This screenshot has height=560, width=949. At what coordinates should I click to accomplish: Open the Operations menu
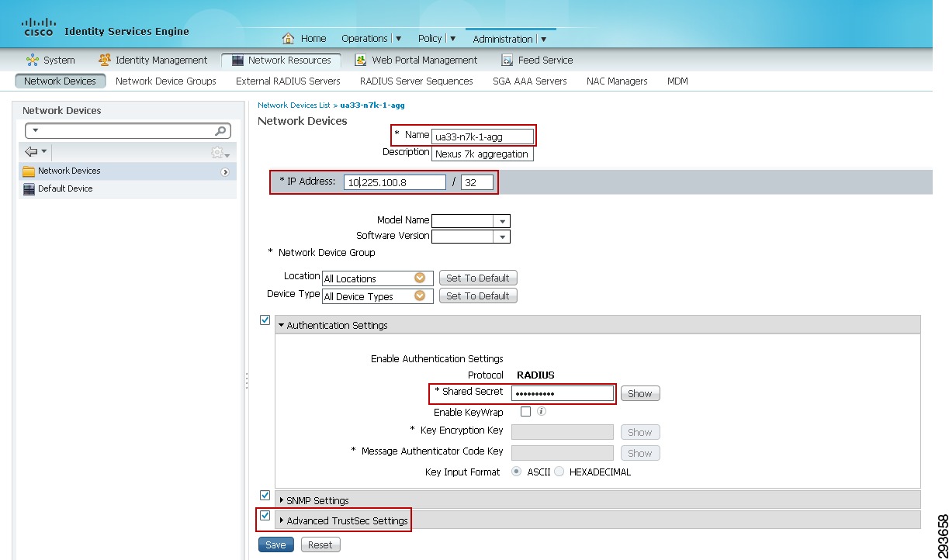(x=371, y=39)
